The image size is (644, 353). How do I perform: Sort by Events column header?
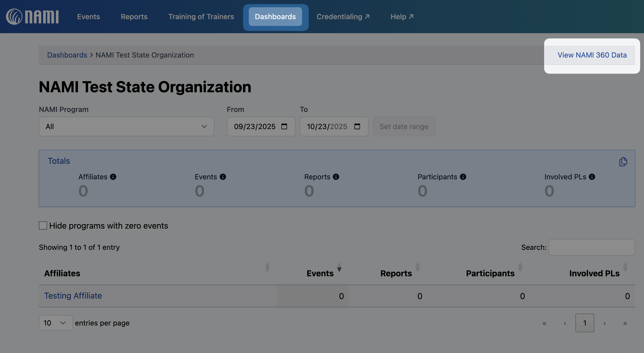(320, 273)
